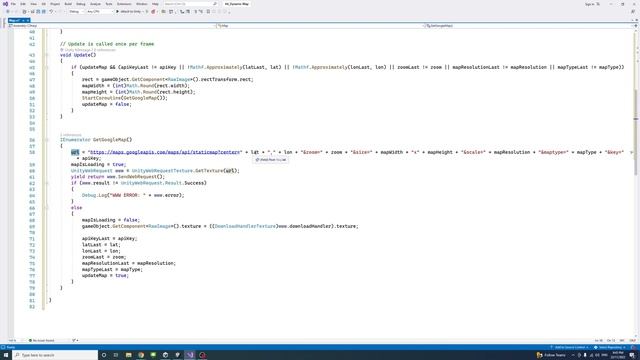
Task: Collapse the GetGoogleMap method outline
Action: tap(47, 140)
